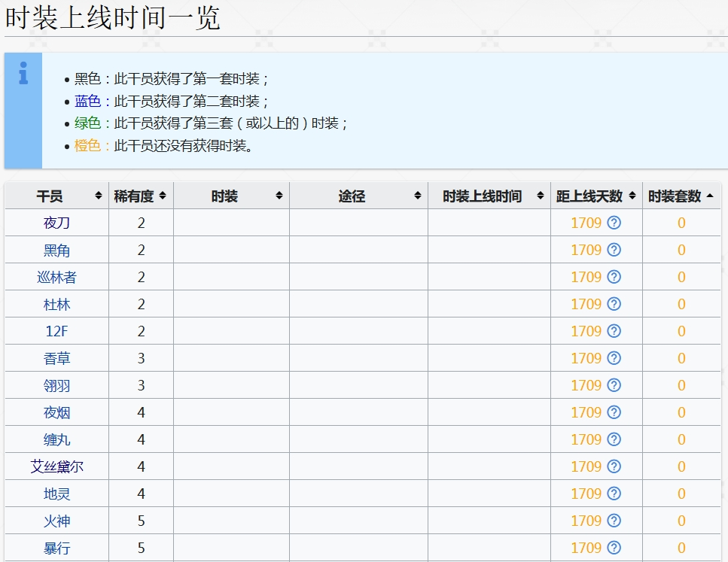Viewport: 728px width, 562px height.
Task: Click the sort arrow on the 干员 header
Action: point(99,195)
